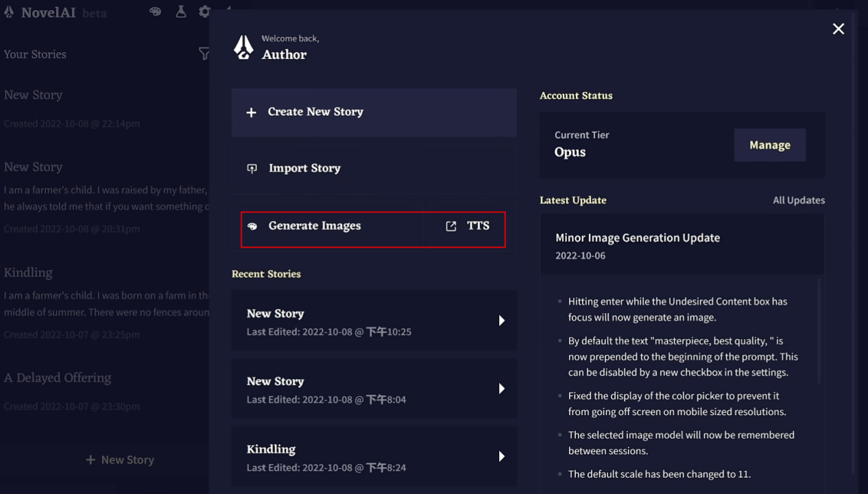Click the plus icon on Create New Story
The width and height of the screenshot is (868, 494).
click(x=251, y=112)
